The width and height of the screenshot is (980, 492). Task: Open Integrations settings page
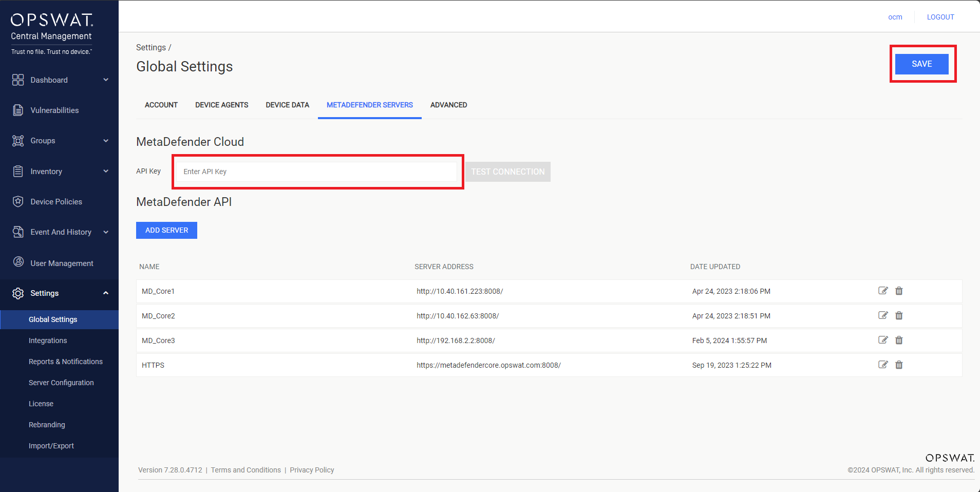pyautogui.click(x=48, y=340)
